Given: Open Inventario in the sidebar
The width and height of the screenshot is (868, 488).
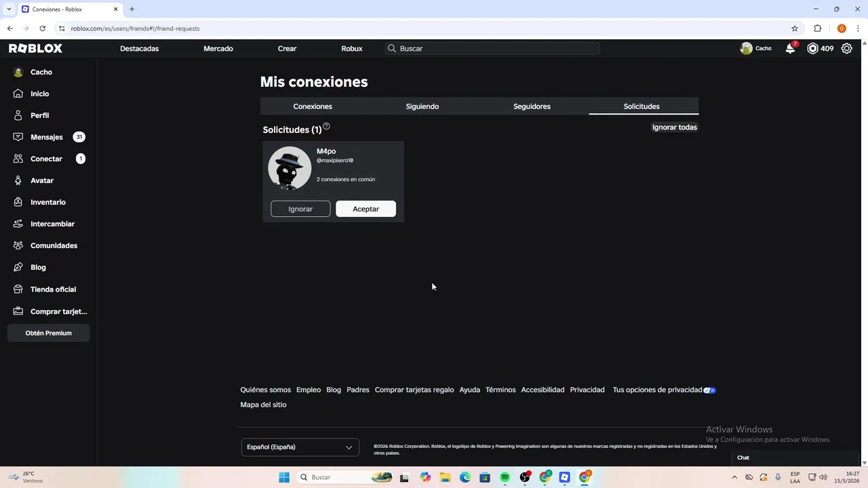Looking at the screenshot, I should [49, 202].
